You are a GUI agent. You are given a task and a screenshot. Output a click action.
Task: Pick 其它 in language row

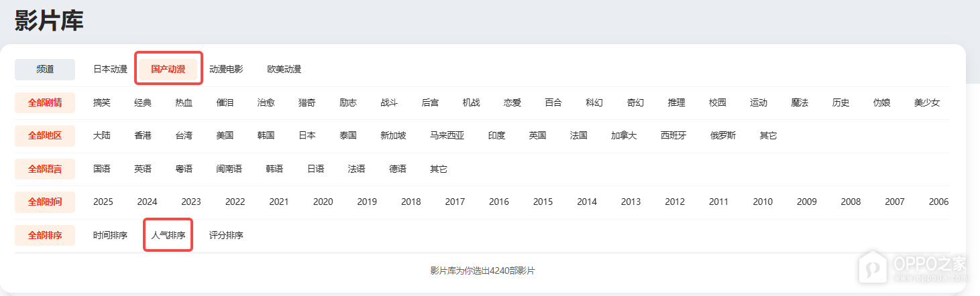pyautogui.click(x=439, y=169)
